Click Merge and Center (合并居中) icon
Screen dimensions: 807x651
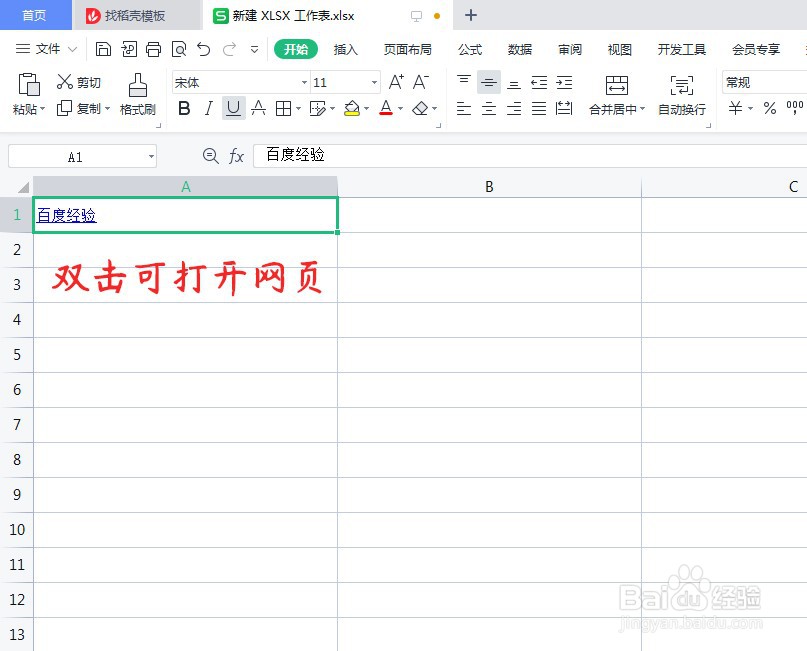coord(617,85)
